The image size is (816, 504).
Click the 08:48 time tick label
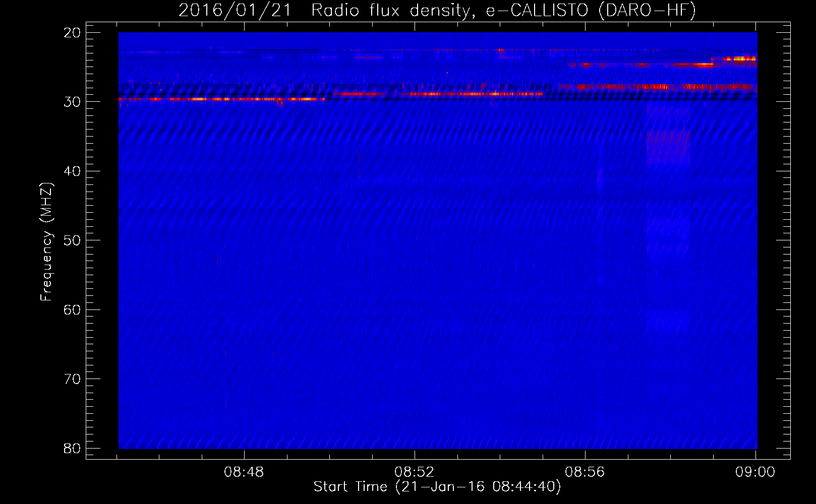click(244, 472)
